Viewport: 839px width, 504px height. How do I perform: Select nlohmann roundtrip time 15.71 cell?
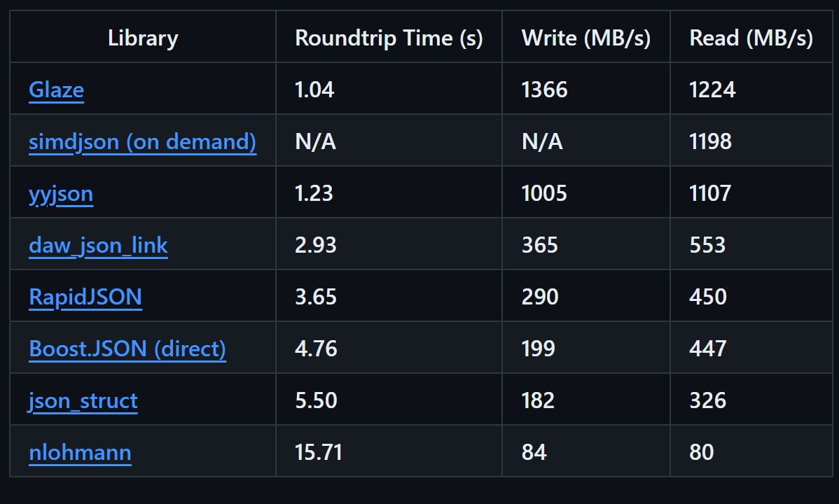point(389,452)
